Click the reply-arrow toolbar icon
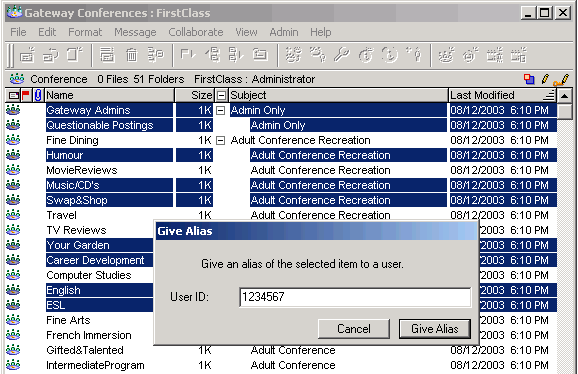Screen dimensions: 578x374 click(x=51, y=55)
